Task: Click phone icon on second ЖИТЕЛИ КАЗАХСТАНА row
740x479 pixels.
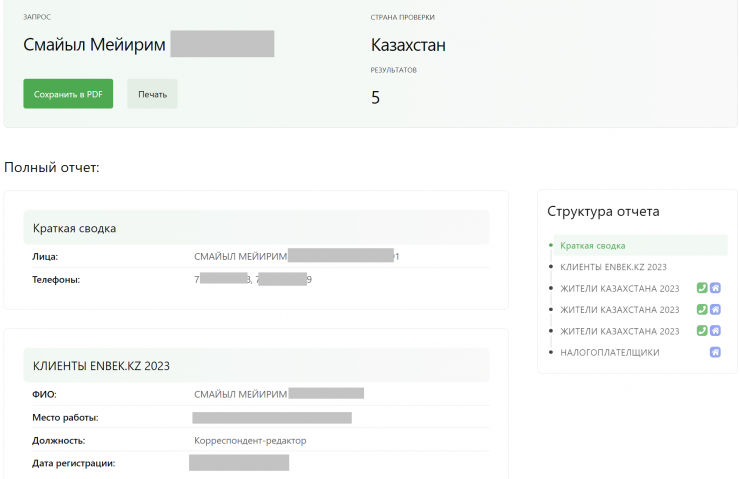Action: click(x=702, y=310)
